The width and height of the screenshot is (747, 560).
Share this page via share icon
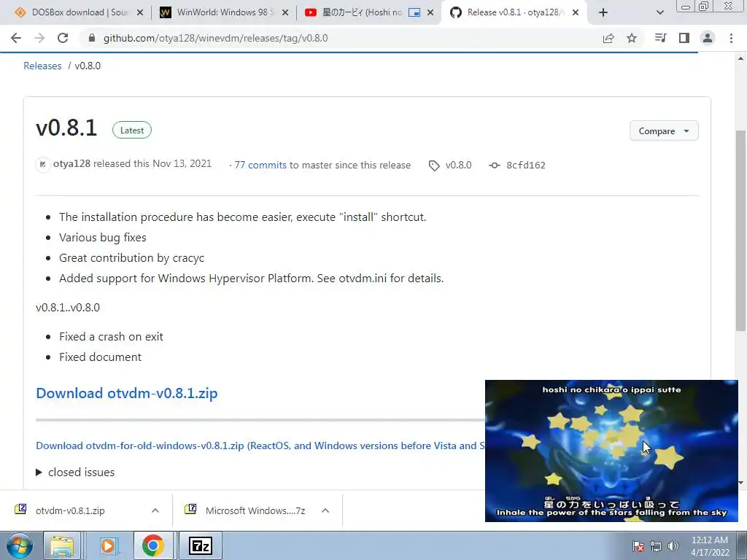point(608,38)
